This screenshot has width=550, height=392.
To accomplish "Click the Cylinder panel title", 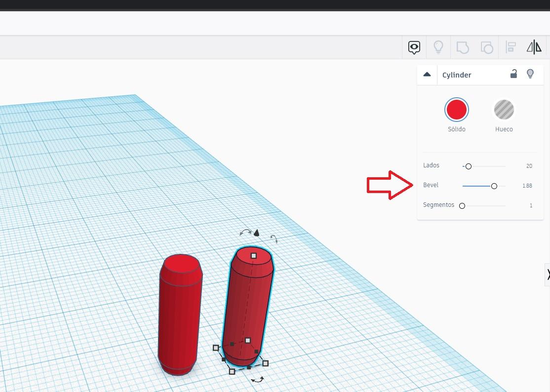I will click(x=456, y=75).
